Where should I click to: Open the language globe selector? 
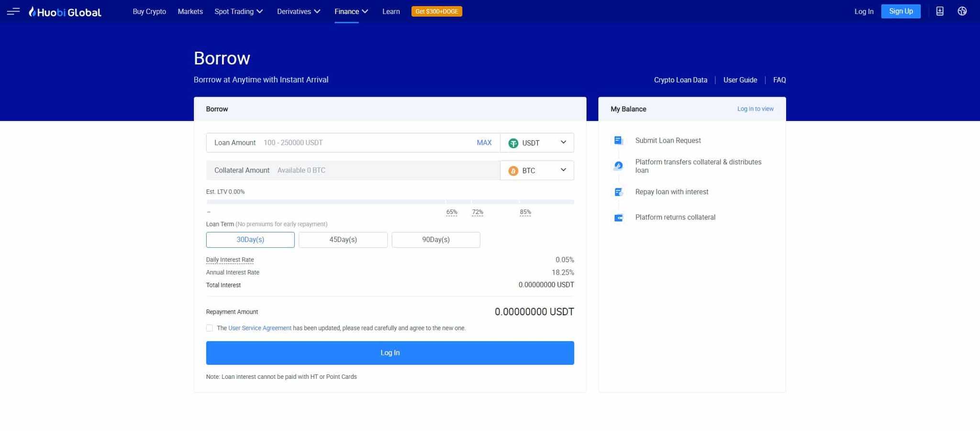pyautogui.click(x=962, y=11)
